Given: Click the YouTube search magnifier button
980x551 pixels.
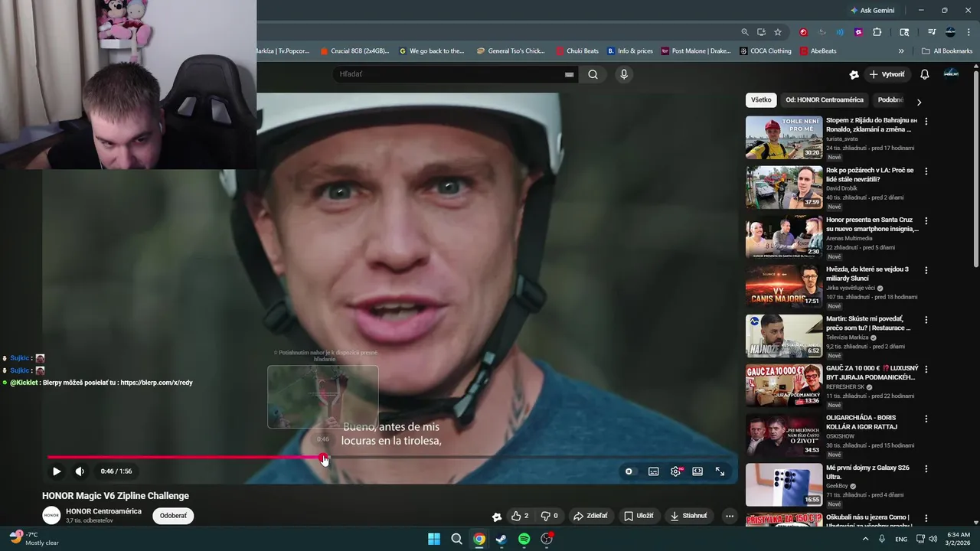Looking at the screenshot, I should (593, 74).
